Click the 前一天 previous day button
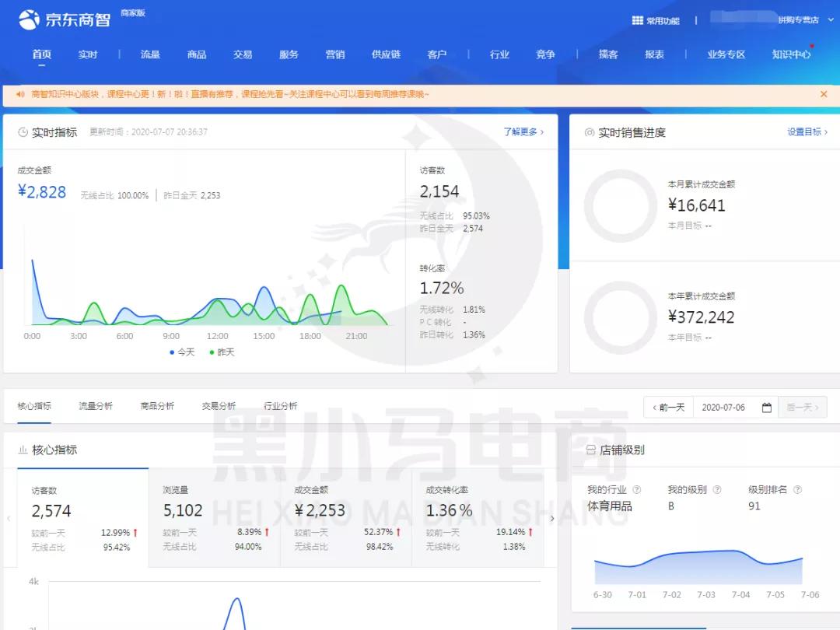Image resolution: width=840 pixels, height=630 pixels. click(x=667, y=407)
